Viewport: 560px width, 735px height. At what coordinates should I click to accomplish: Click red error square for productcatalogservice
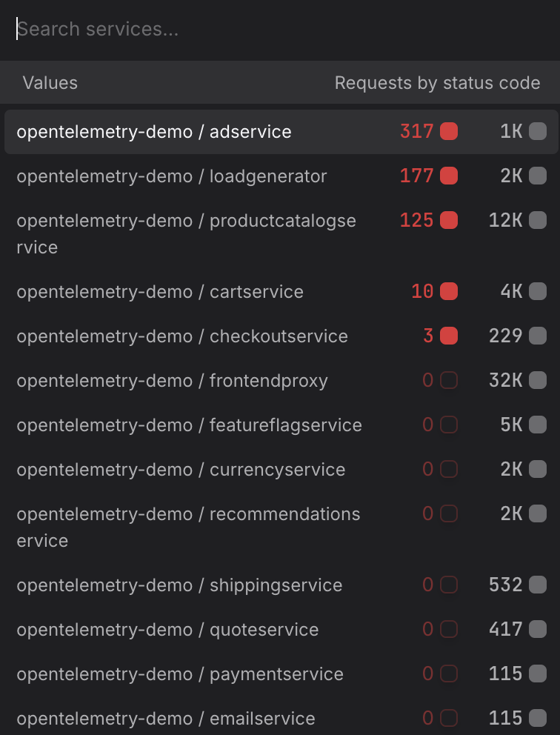tap(449, 221)
